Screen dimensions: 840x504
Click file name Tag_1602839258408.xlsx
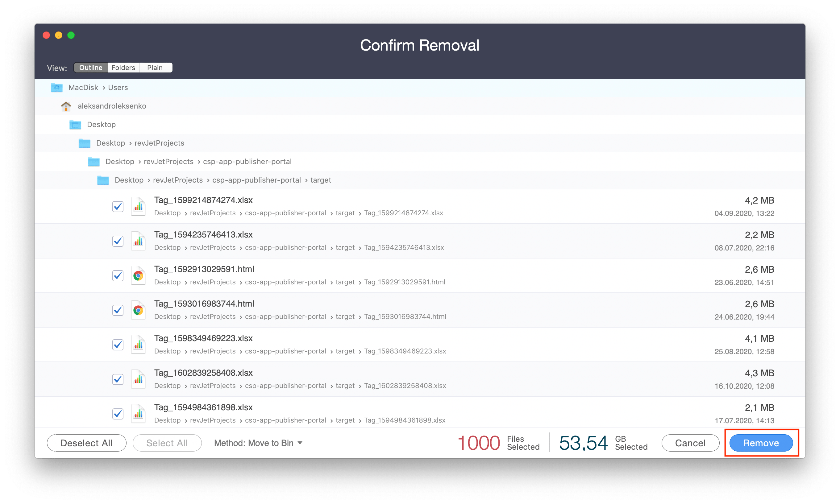[204, 373]
